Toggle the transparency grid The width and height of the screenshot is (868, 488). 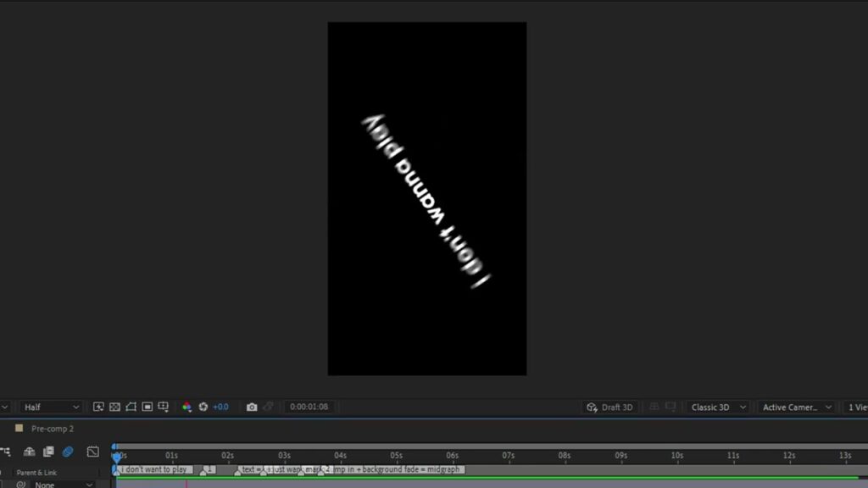(114, 407)
